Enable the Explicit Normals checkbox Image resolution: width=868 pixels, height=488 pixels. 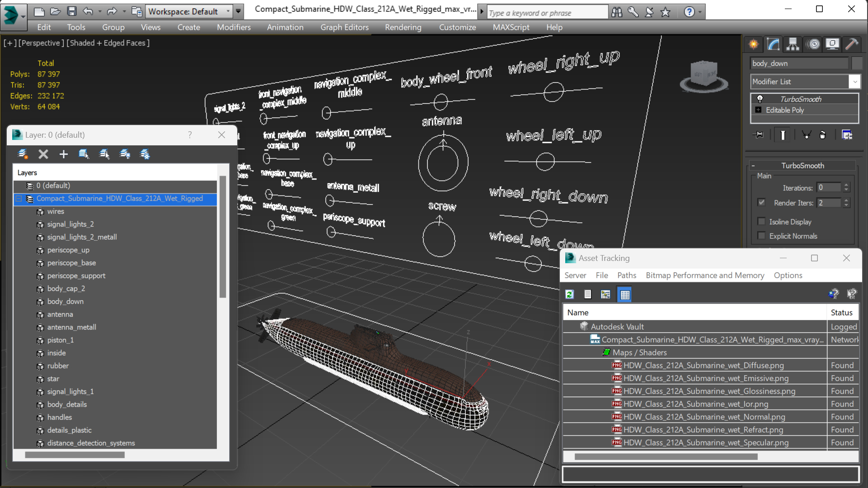(761, 236)
